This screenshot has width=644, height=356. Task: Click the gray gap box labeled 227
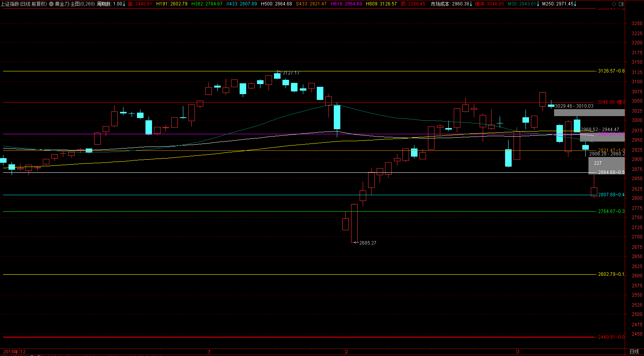click(606, 165)
